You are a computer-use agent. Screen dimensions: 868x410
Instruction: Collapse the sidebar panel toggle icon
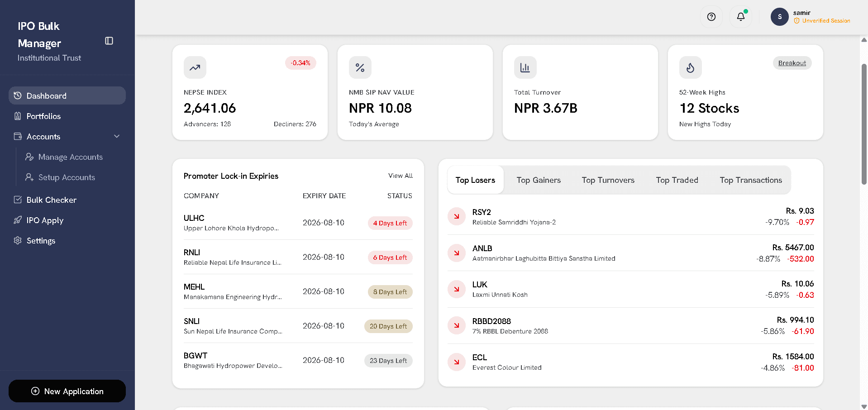point(109,41)
